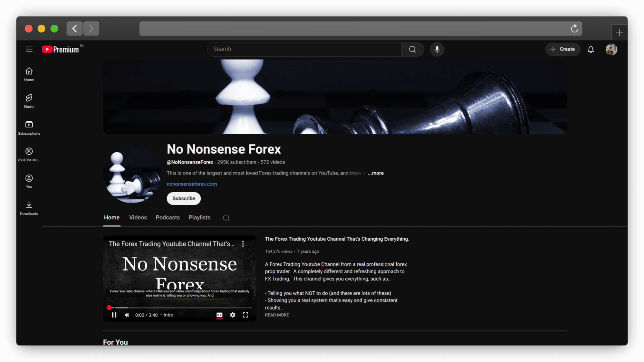
Task: Go to Home in the sidebar
Action: [29, 74]
